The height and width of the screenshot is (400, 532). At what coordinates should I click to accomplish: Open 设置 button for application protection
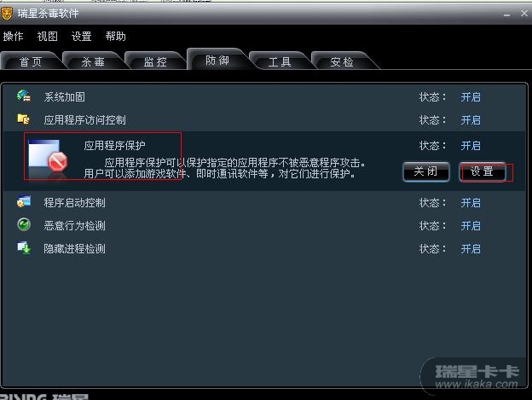click(483, 171)
